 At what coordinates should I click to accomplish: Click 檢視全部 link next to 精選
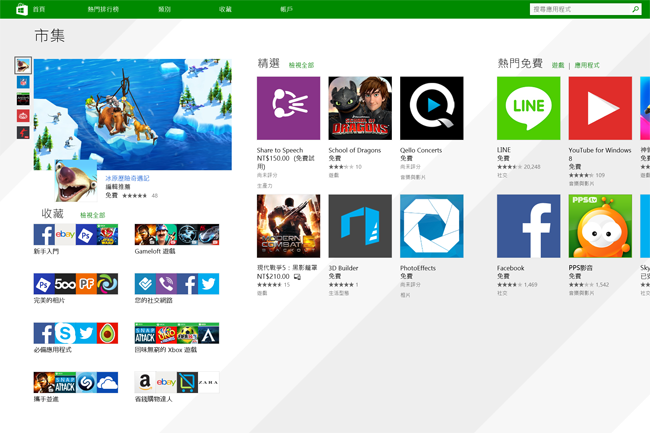click(301, 65)
